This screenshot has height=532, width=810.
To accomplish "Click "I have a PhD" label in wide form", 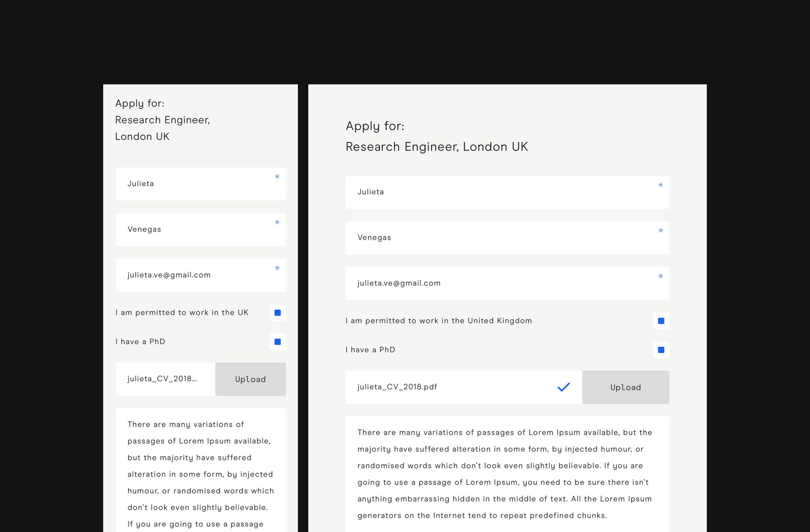I will (370, 350).
